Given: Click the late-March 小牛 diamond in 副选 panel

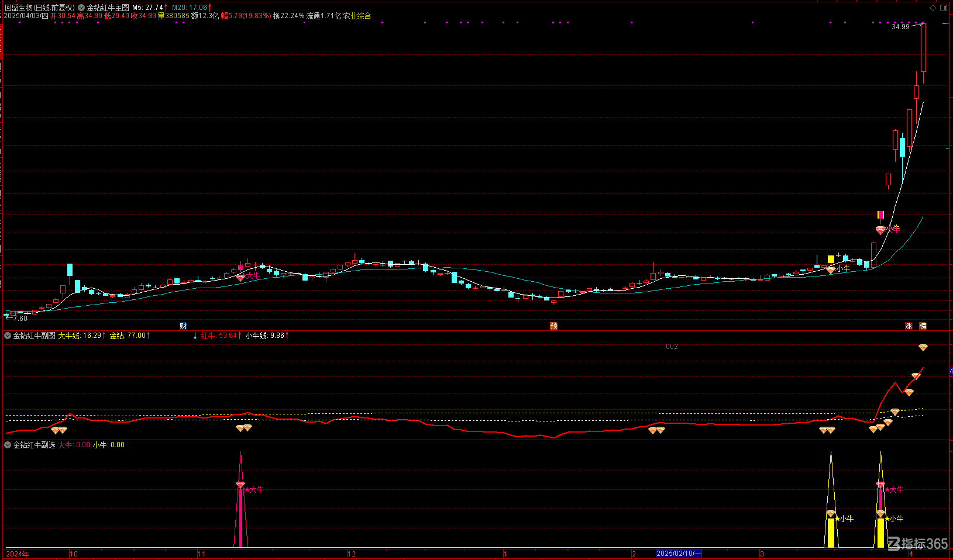Looking at the screenshot, I should coord(880,514).
